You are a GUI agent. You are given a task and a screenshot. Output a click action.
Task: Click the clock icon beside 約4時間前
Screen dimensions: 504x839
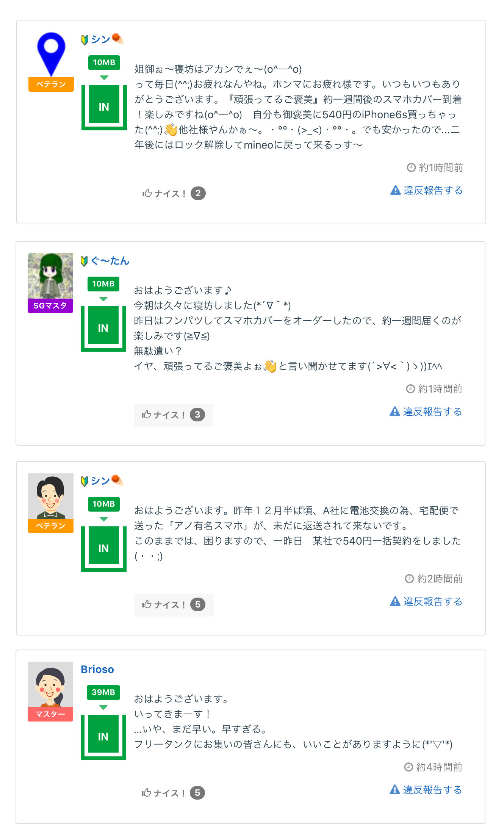(409, 767)
